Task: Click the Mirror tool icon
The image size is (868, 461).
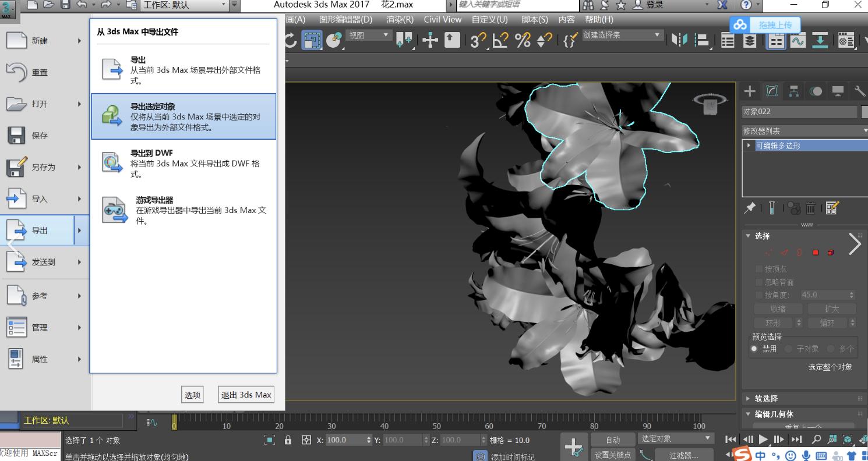Action: click(x=679, y=40)
